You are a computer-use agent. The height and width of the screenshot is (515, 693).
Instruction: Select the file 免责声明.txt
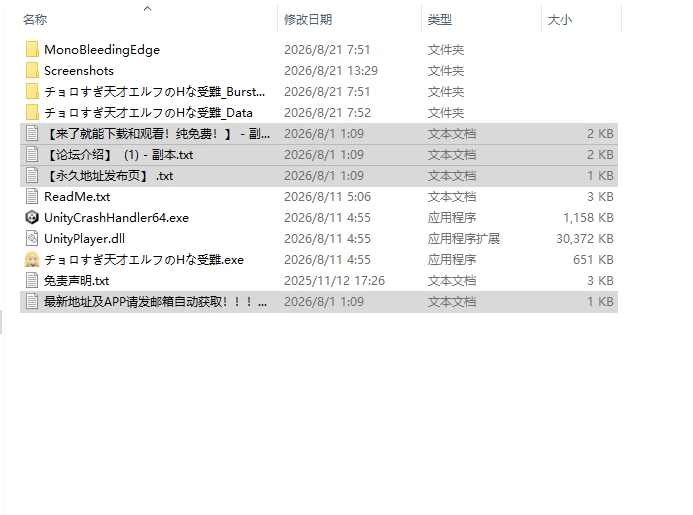76,281
